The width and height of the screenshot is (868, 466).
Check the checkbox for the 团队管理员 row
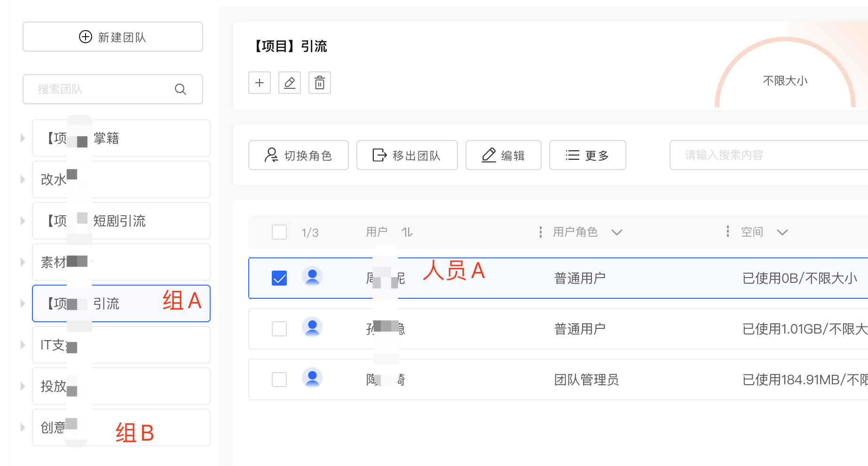[279, 380]
